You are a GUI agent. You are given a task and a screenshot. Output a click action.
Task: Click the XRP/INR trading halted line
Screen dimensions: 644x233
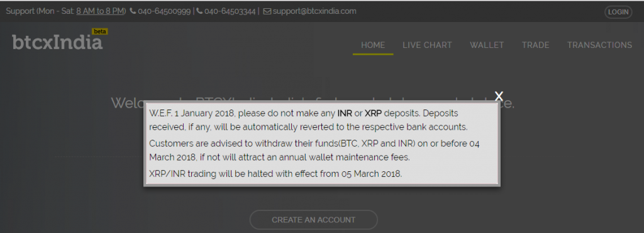(x=275, y=173)
